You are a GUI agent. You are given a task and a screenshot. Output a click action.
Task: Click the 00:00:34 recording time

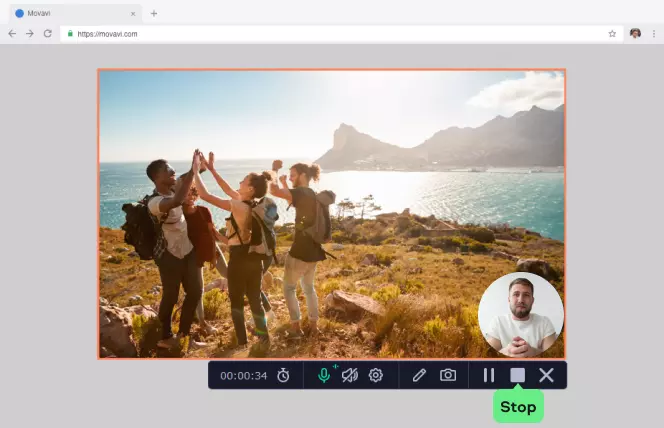(x=243, y=376)
